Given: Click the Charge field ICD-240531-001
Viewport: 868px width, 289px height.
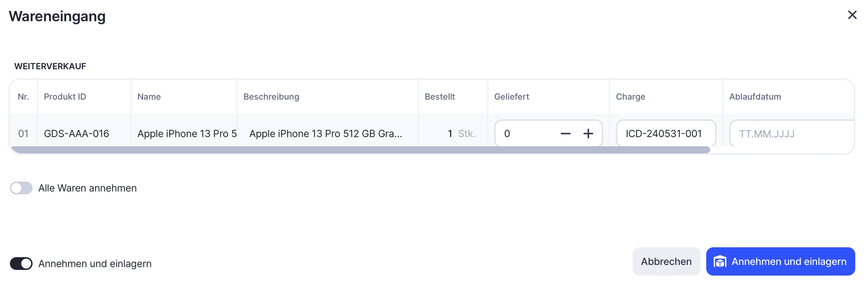Looking at the screenshot, I should click(x=665, y=134).
